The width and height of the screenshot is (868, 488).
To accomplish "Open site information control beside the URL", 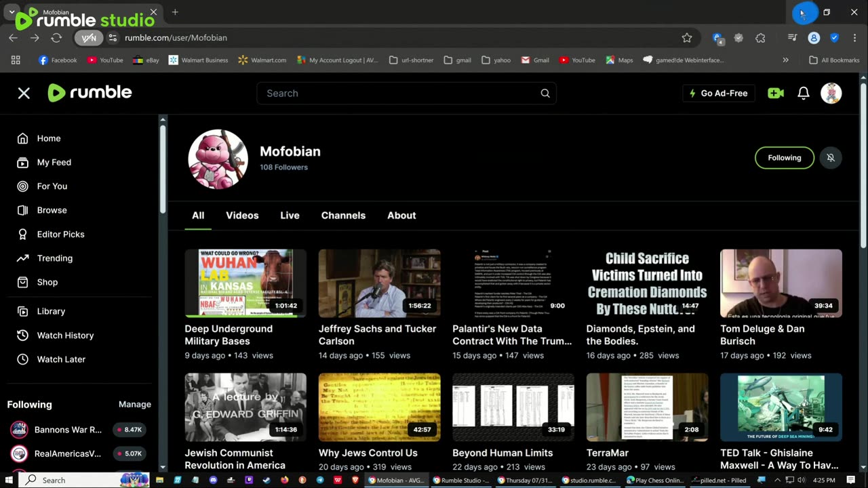I will [x=113, y=38].
